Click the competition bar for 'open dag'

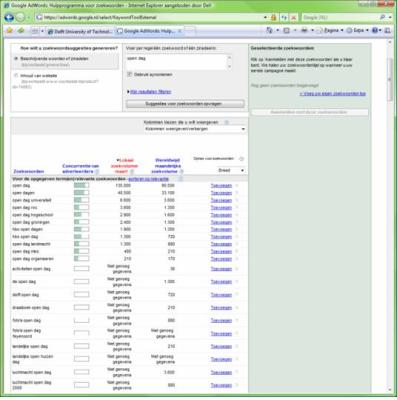(x=82, y=185)
